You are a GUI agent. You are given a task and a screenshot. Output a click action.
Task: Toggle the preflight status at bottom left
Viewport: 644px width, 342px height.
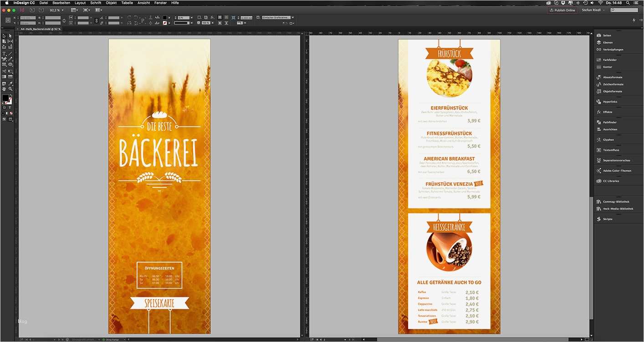pyautogui.click(x=104, y=340)
